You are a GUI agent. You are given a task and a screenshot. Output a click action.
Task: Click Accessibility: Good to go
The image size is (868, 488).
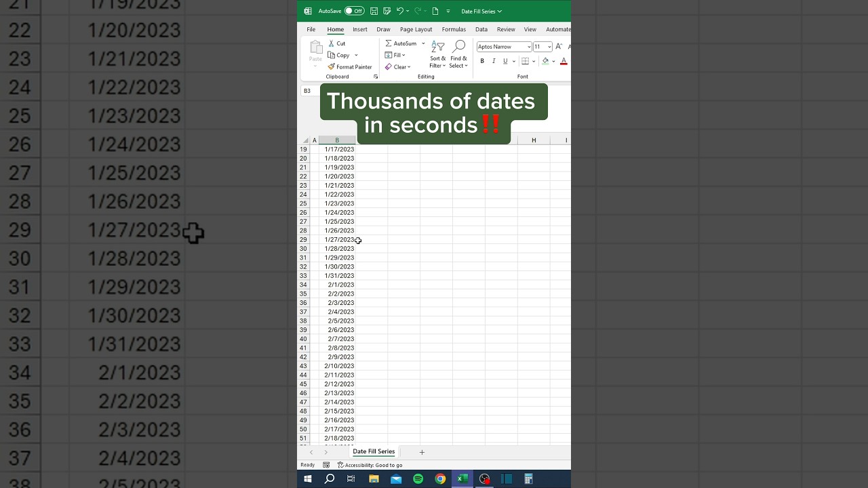click(x=370, y=465)
